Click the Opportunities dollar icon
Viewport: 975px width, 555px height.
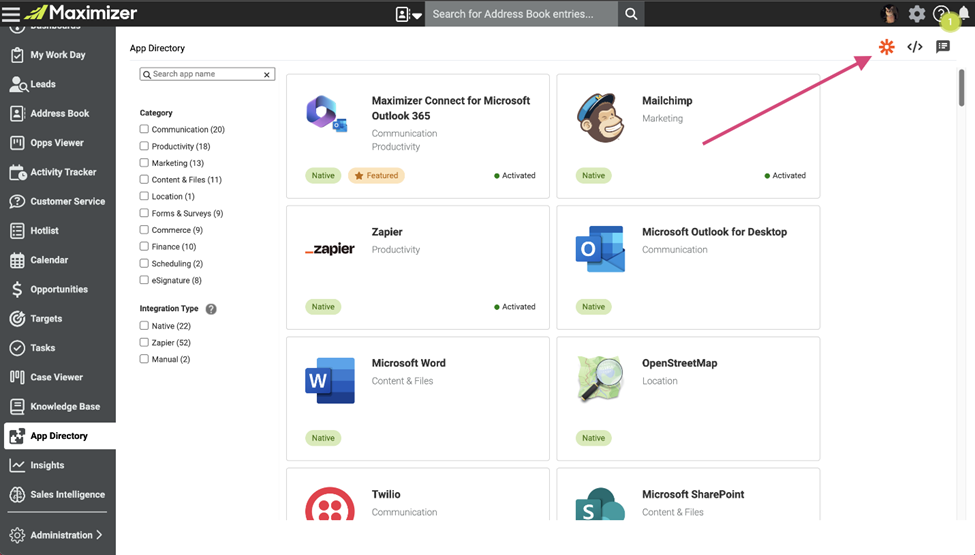tap(17, 289)
